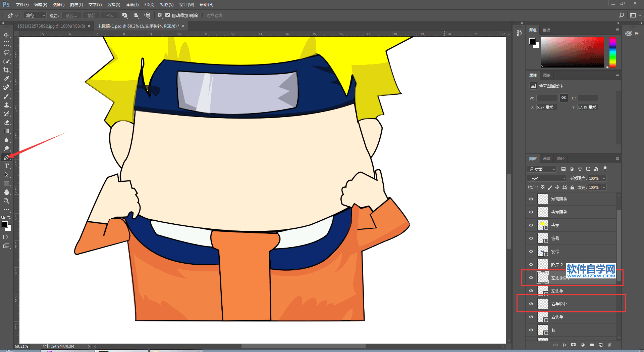Image resolution: width=644 pixels, height=352 pixels.
Task: Select the Horizontal Type tool
Action: (6, 166)
